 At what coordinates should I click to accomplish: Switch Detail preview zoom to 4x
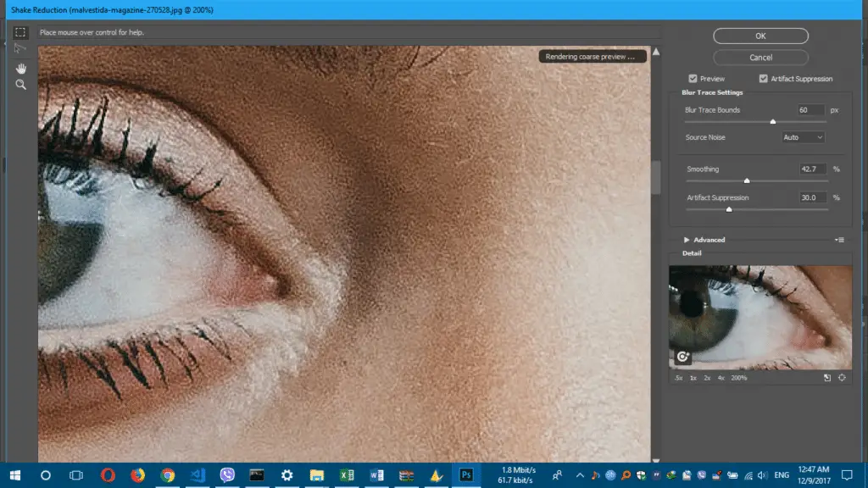pos(721,378)
